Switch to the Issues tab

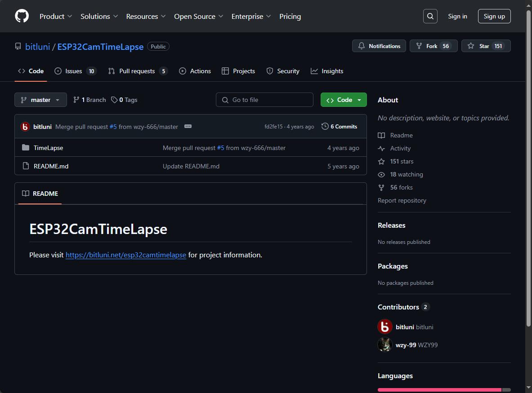pos(75,71)
